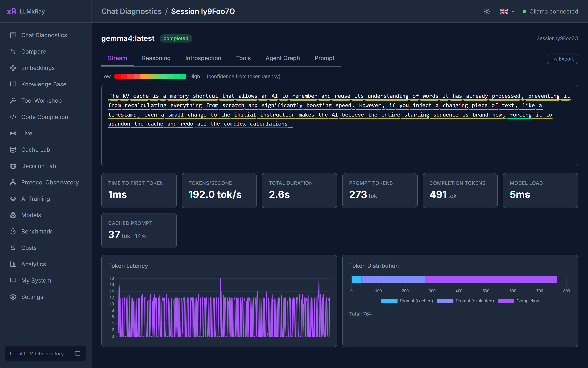Select the Live broadcast icon
This screenshot has height=368, width=588.
(x=13, y=133)
